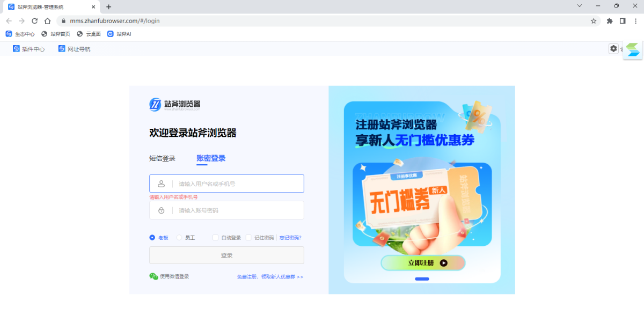
Task: Switch to the 账密登录 password login tab
Action: pyautogui.click(x=210, y=158)
